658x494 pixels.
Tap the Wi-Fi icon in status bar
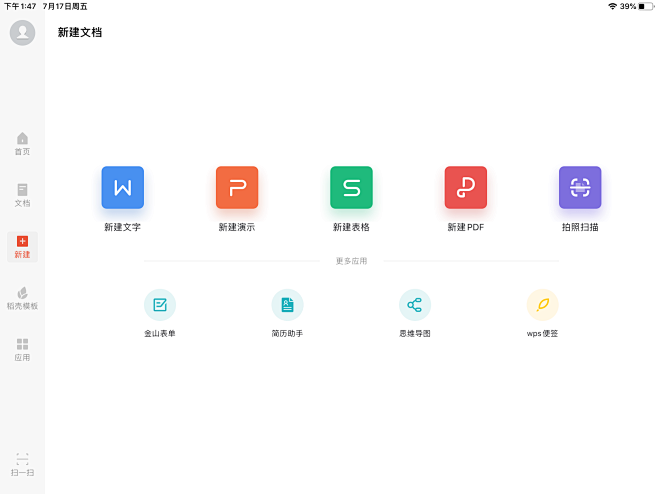click(612, 6)
